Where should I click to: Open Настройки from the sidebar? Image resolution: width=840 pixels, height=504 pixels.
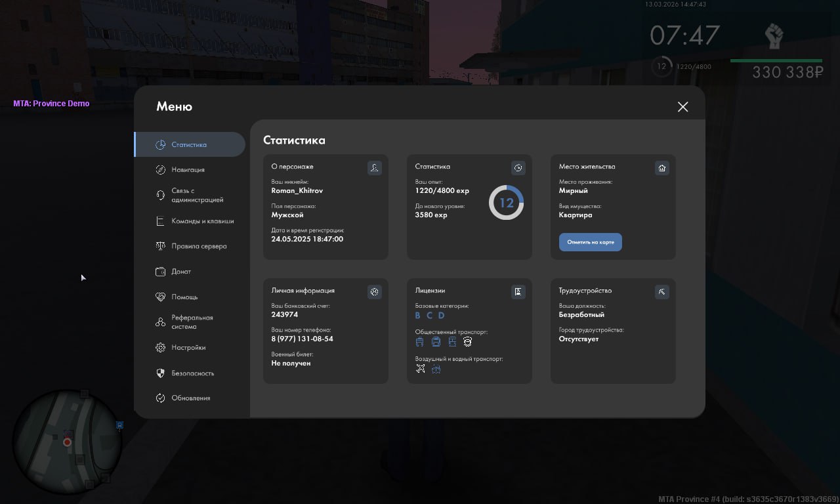[x=188, y=348]
